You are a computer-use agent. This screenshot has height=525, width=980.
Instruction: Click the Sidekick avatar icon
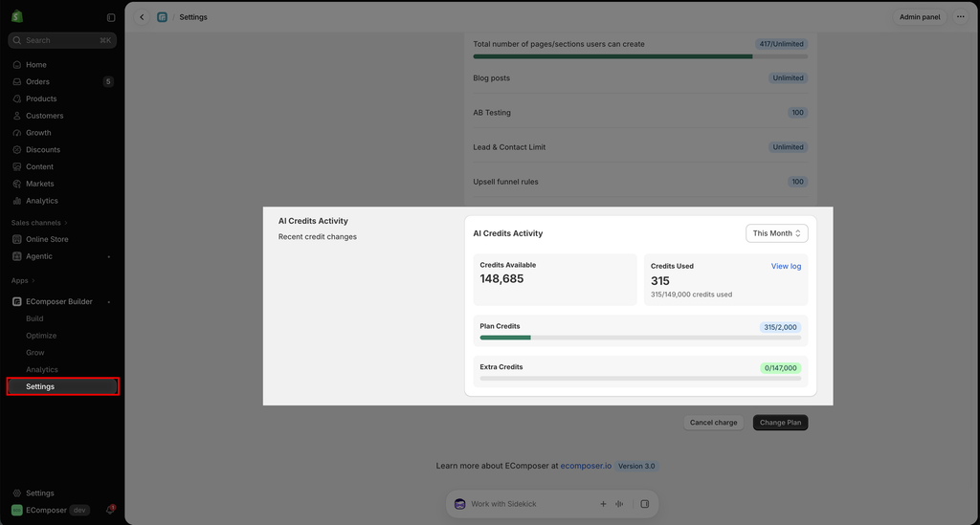tap(460, 504)
